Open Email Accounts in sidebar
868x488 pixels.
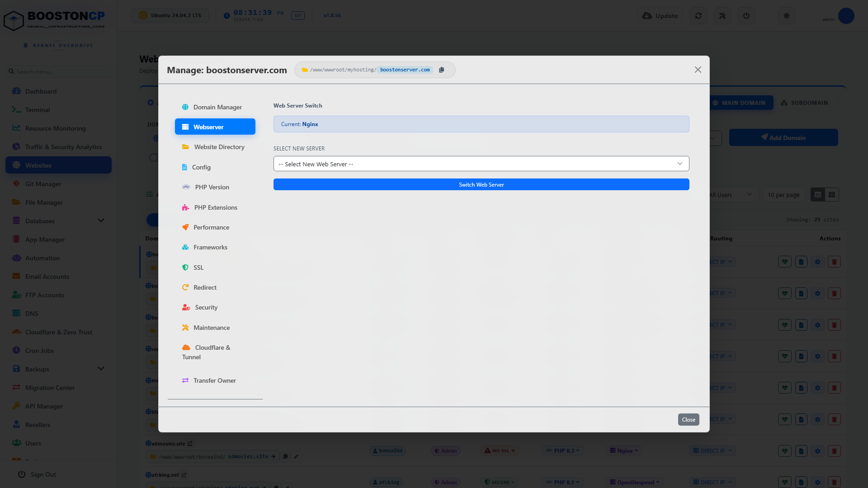[58, 277]
